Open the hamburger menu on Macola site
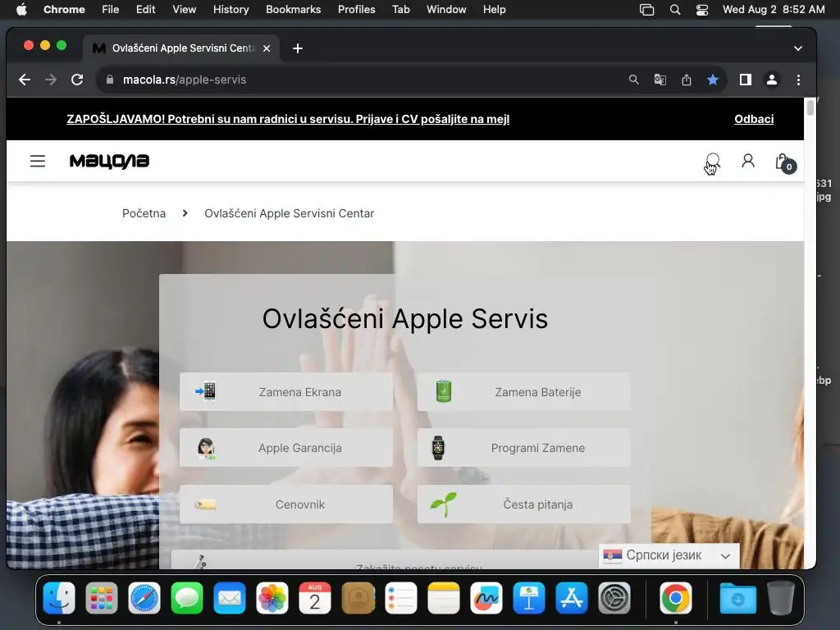The width and height of the screenshot is (840, 630). (x=38, y=161)
